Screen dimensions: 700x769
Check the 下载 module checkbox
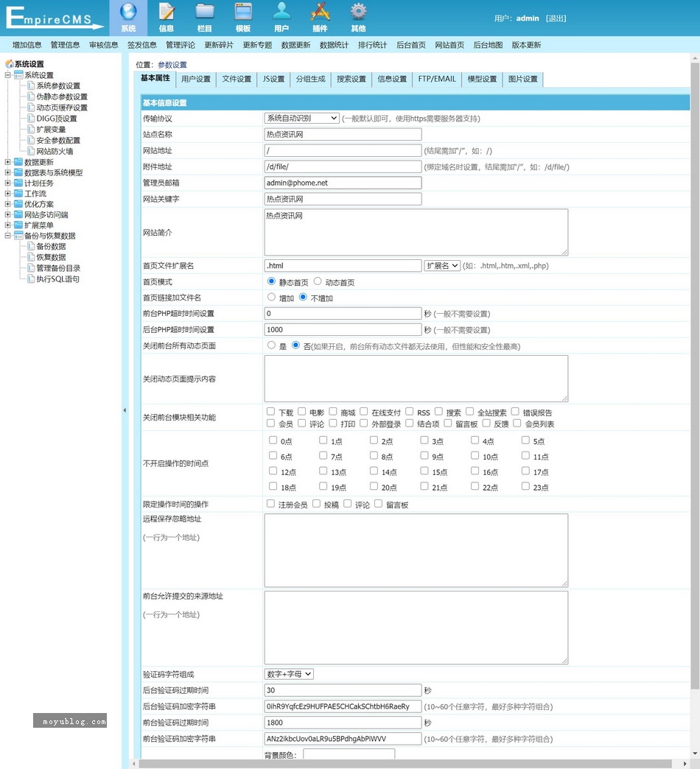tap(270, 412)
